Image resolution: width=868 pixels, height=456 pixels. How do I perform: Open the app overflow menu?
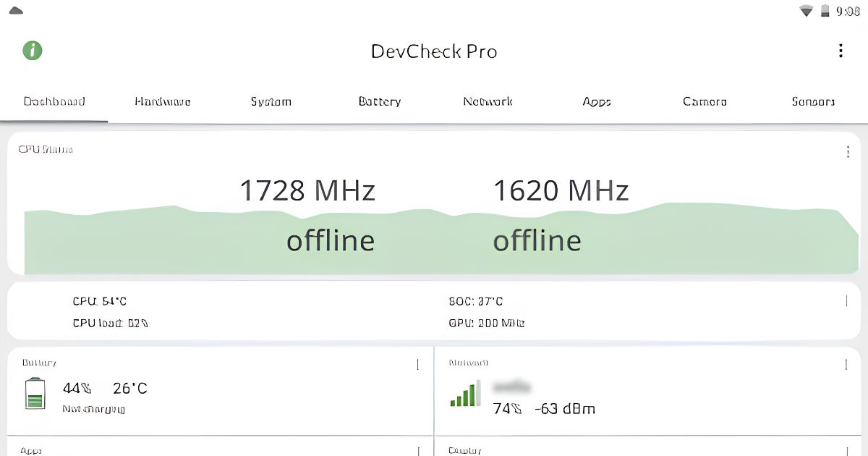coord(841,51)
